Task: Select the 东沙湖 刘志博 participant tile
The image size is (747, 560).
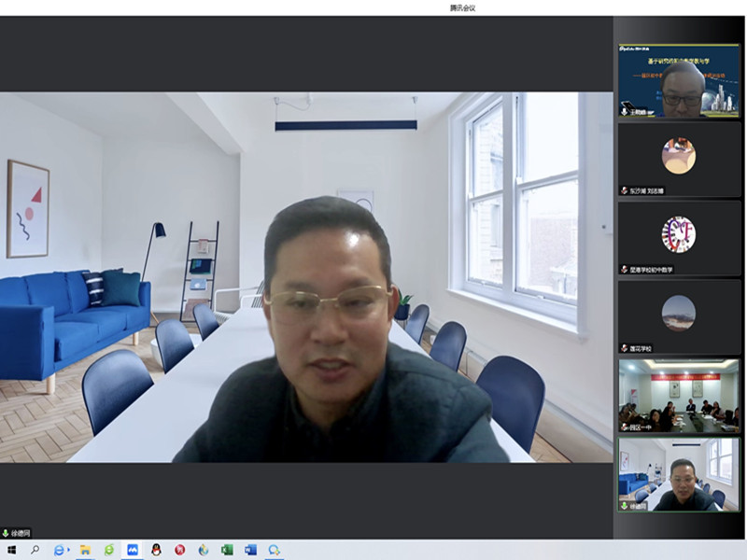Action: coord(679,159)
